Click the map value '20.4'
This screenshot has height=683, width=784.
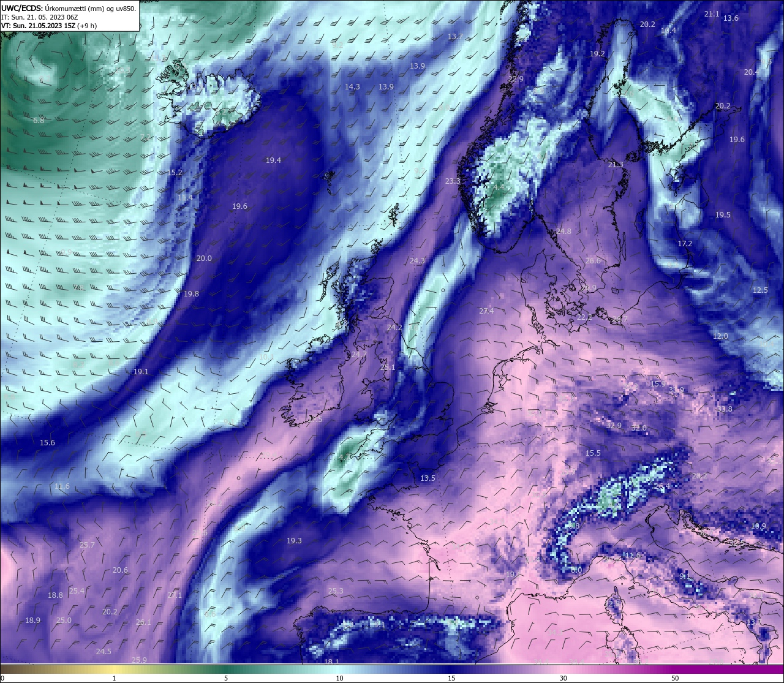tap(751, 72)
